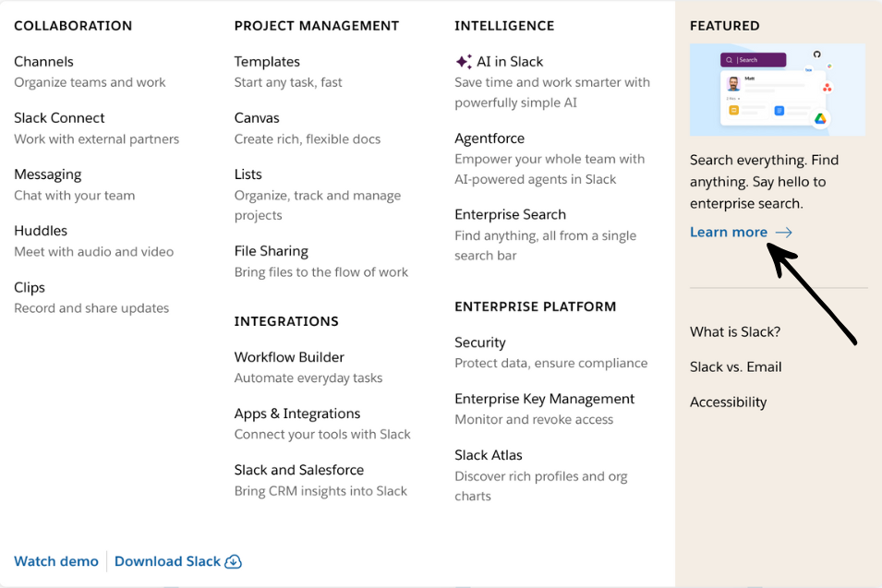View Enterprise Key Management details
The image size is (882, 588).
click(x=544, y=398)
